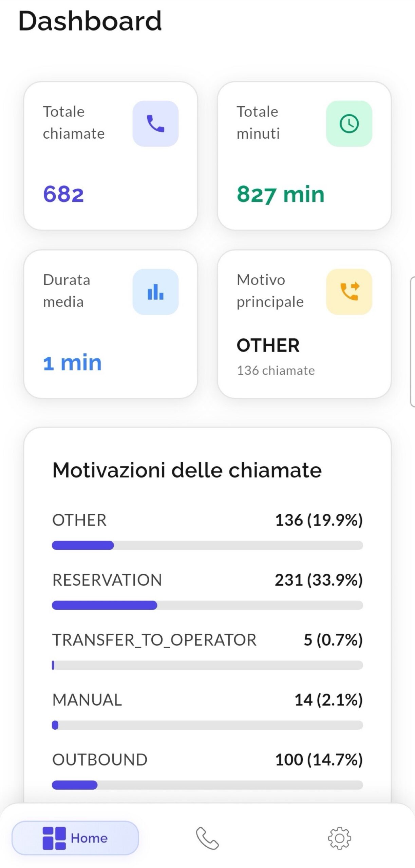Select the Home tab
415x868 pixels.
[75, 838]
